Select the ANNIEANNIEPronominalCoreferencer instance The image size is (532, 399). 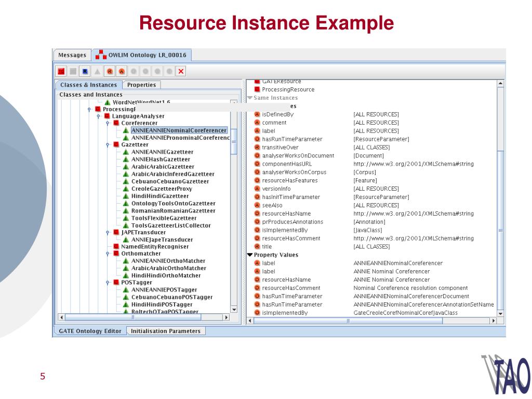pyautogui.click(x=180, y=138)
